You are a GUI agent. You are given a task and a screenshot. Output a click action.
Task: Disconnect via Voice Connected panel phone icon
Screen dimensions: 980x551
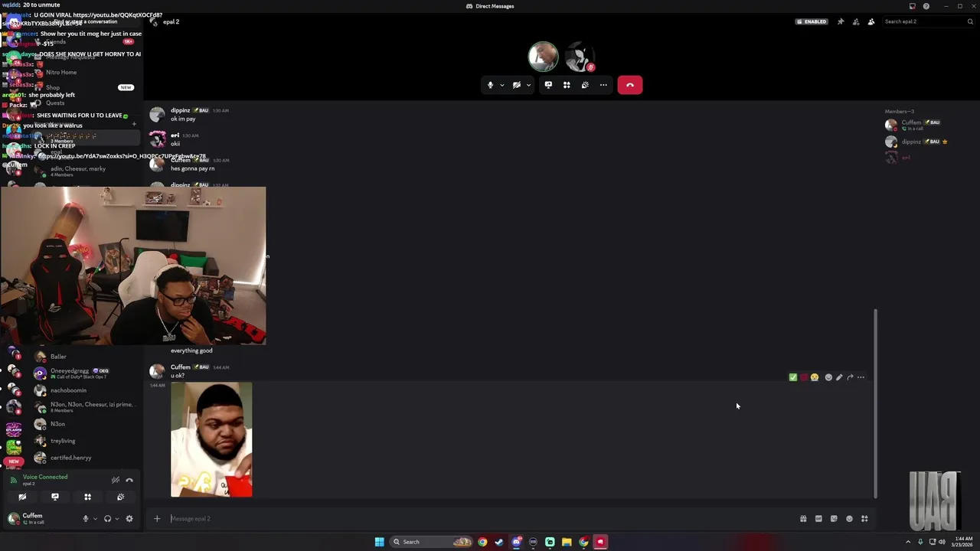pyautogui.click(x=129, y=480)
